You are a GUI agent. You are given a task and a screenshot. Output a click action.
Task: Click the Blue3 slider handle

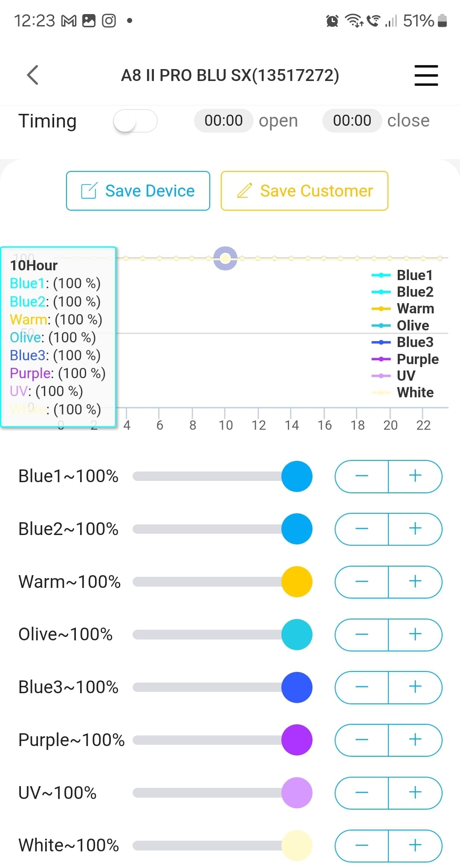pyautogui.click(x=297, y=687)
